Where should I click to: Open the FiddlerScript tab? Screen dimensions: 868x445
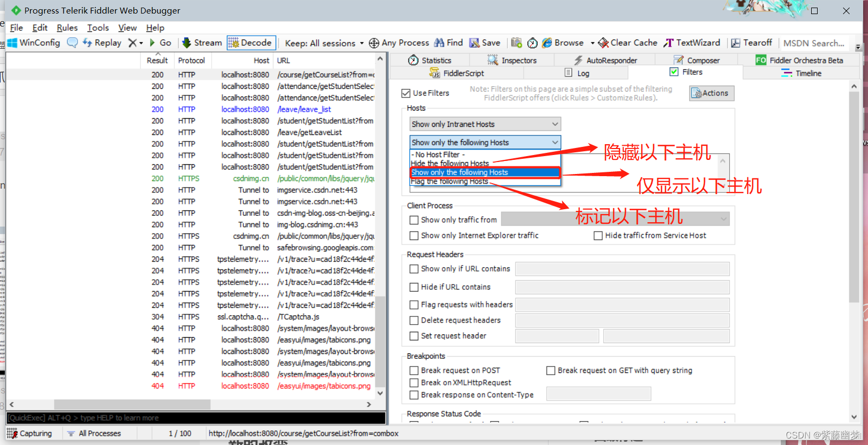(456, 73)
